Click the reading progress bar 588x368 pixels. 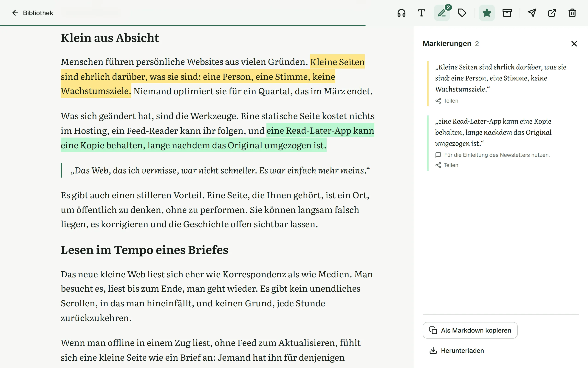pos(183,25)
